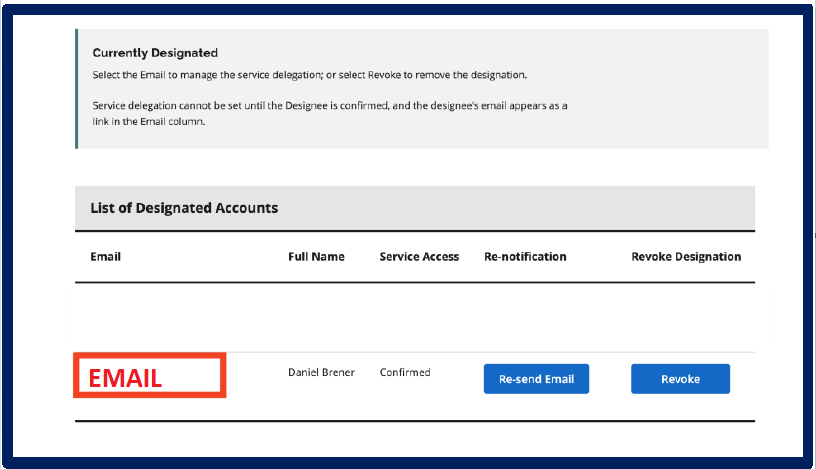Revoke Daniel Brener's designation
Image resolution: width=816 pixels, height=469 pixels.
pyautogui.click(x=680, y=379)
